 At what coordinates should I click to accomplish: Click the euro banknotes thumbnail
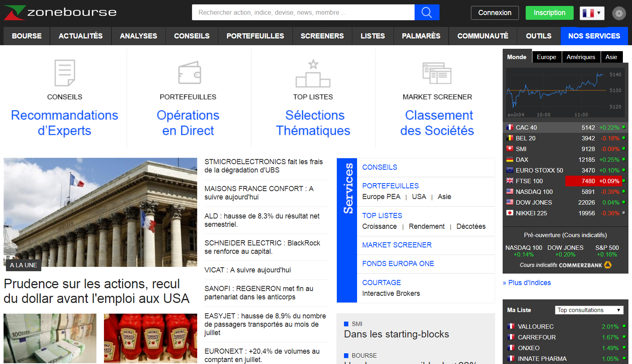click(x=50, y=339)
